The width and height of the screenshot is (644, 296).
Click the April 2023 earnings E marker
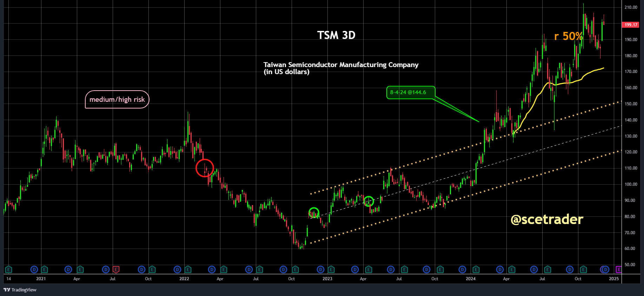[x=369, y=270]
